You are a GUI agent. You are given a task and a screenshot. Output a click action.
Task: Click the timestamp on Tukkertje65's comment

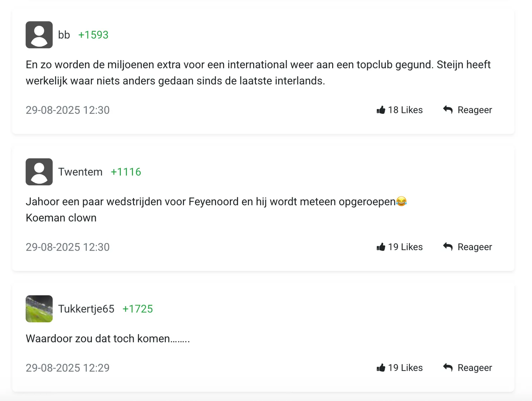pyautogui.click(x=68, y=367)
